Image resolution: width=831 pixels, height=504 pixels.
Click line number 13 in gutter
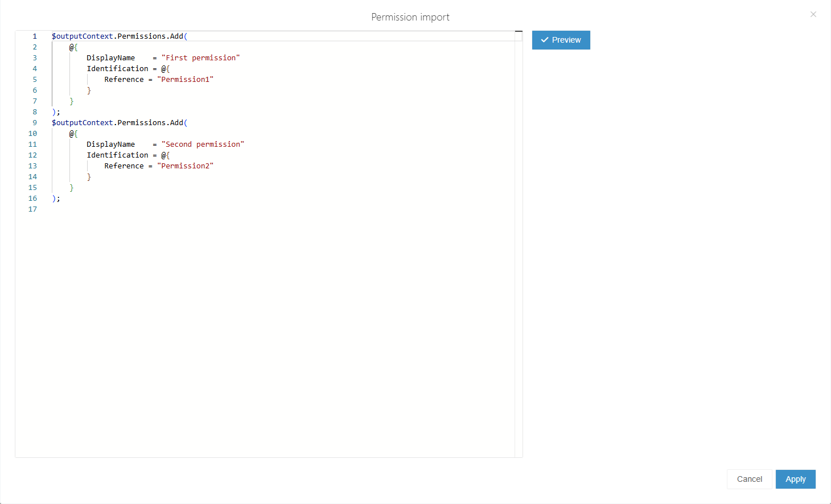point(32,166)
